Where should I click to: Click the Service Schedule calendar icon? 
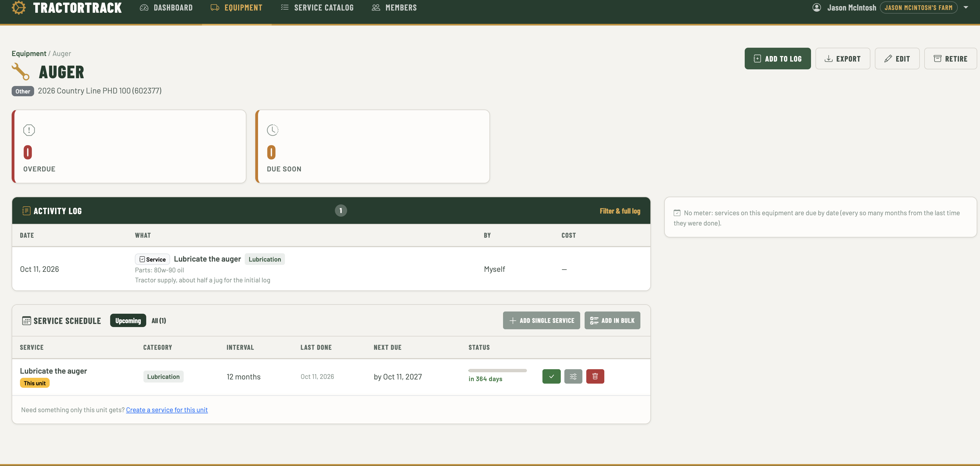pos(26,321)
